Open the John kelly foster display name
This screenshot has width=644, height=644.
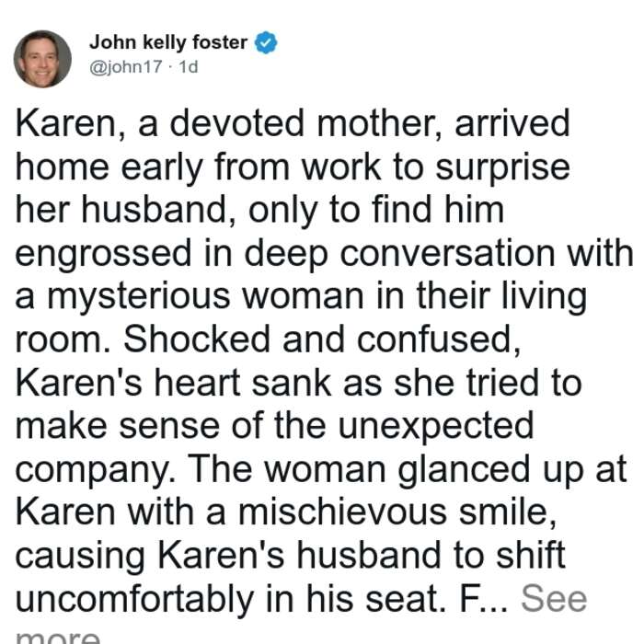pyautogui.click(x=168, y=42)
